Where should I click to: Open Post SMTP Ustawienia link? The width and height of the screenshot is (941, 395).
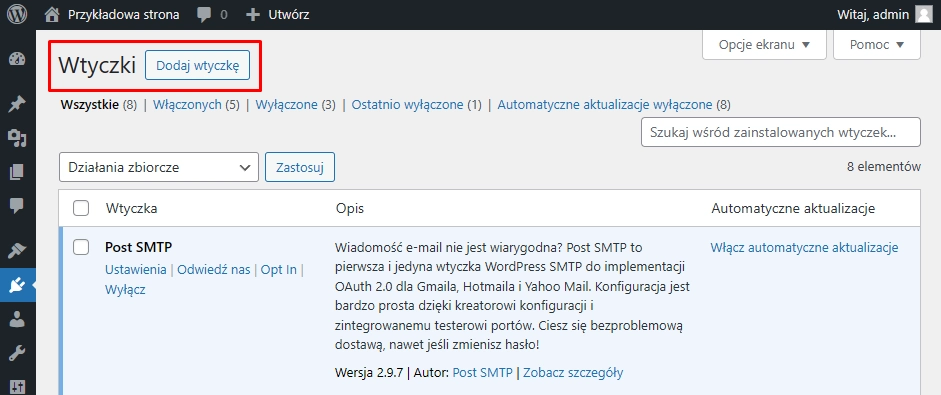coord(136,270)
